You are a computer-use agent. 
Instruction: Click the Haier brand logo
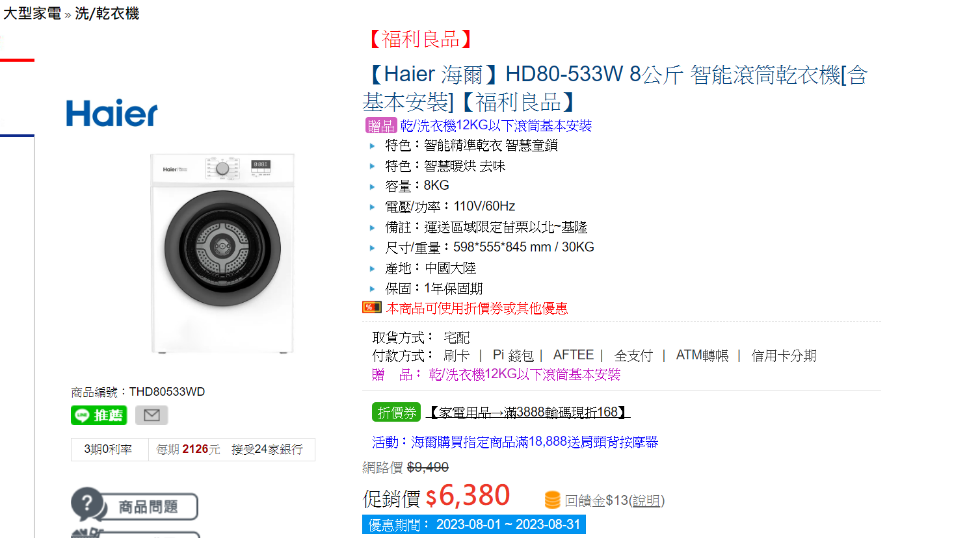[x=112, y=114]
